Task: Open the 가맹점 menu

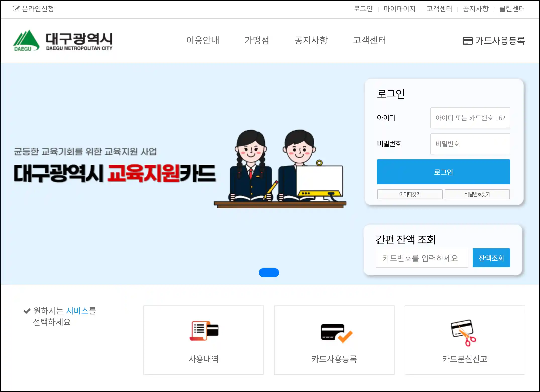Action: point(257,40)
